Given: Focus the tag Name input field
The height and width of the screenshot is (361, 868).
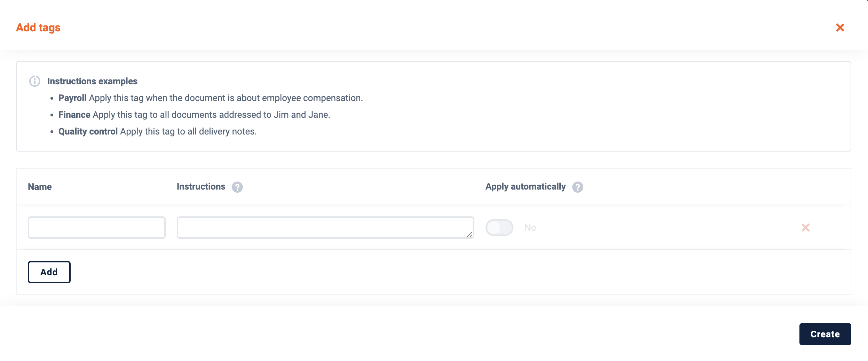Looking at the screenshot, I should coord(97,228).
